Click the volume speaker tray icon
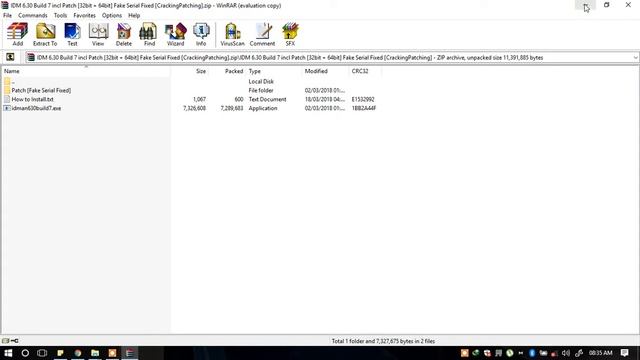Screen dimensions: 640x360 point(566,353)
